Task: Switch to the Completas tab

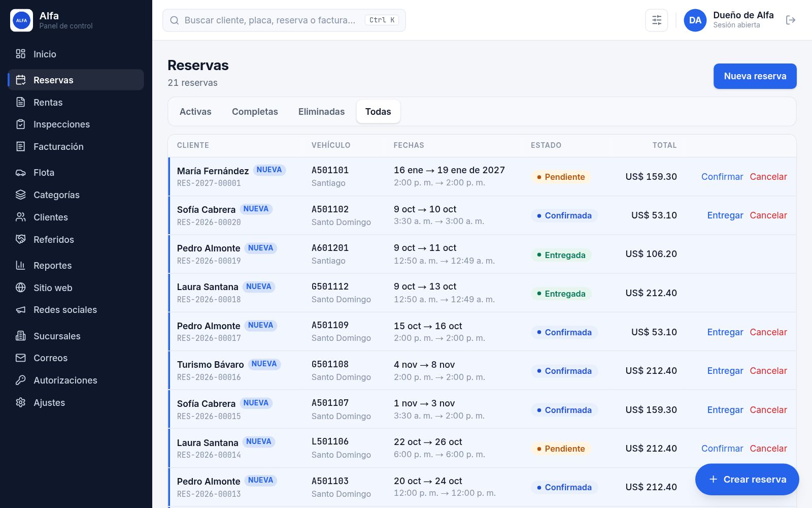Action: click(x=255, y=112)
